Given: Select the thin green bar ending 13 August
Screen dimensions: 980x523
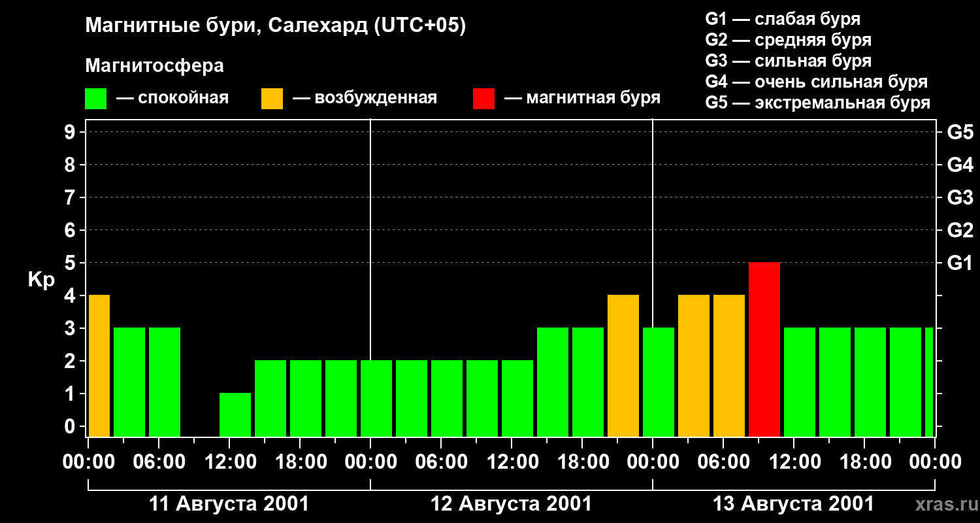Looking at the screenshot, I should point(929,382).
